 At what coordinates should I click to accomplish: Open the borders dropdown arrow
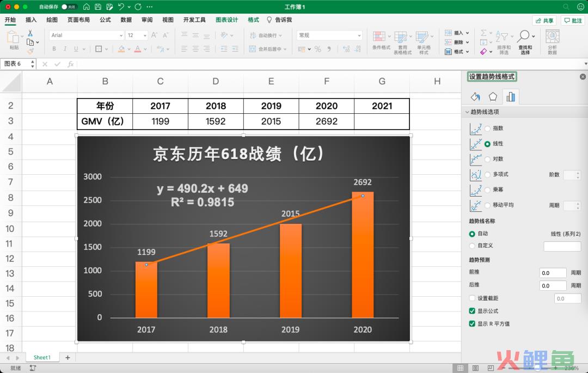tap(107, 49)
